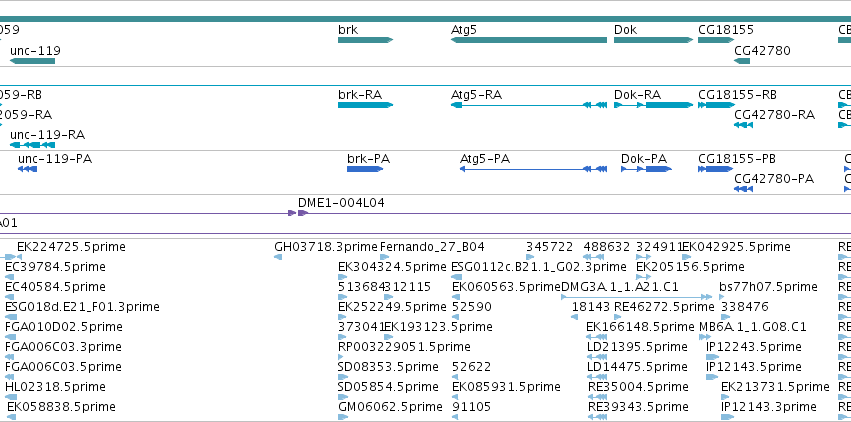Select the Dok-PA protein feature
Viewport: 851px width, 422px height.
coord(646,169)
